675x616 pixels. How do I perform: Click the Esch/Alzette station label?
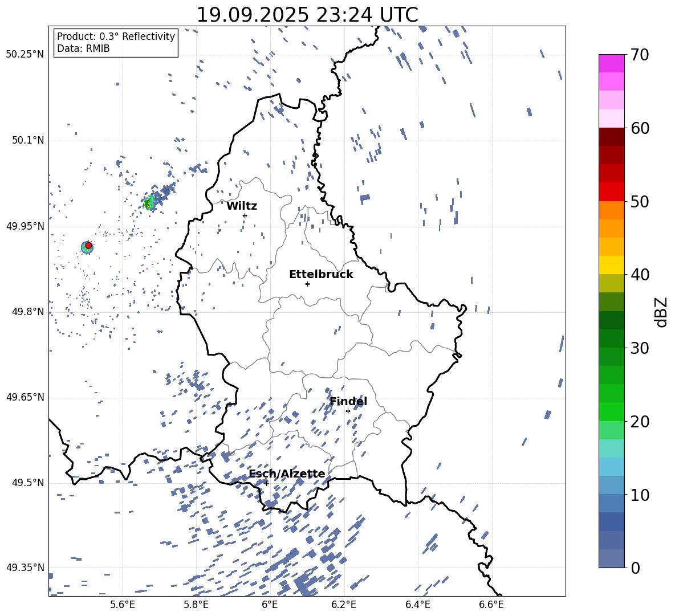click(x=287, y=474)
